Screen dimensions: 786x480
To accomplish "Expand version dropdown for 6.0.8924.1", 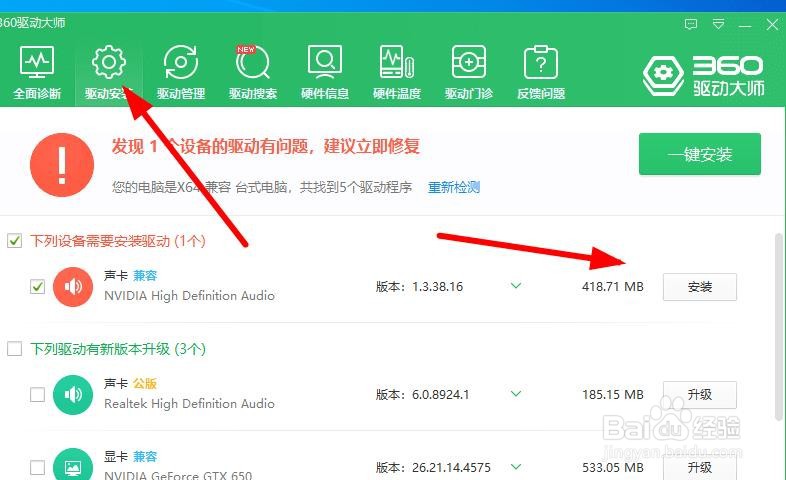I will pyautogui.click(x=516, y=394).
